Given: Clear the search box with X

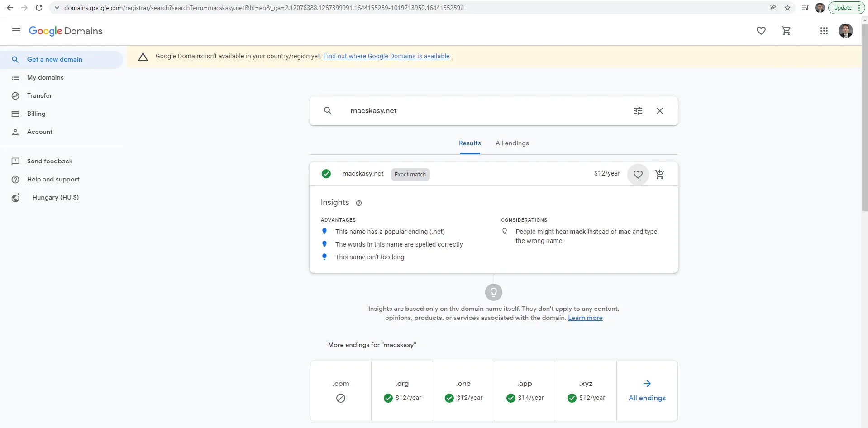Looking at the screenshot, I should (660, 111).
